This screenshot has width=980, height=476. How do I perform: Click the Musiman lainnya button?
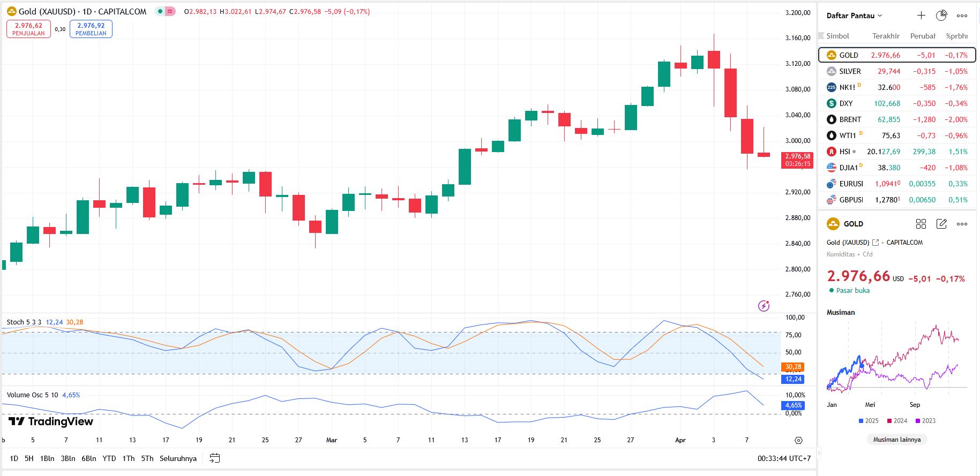[x=897, y=440]
